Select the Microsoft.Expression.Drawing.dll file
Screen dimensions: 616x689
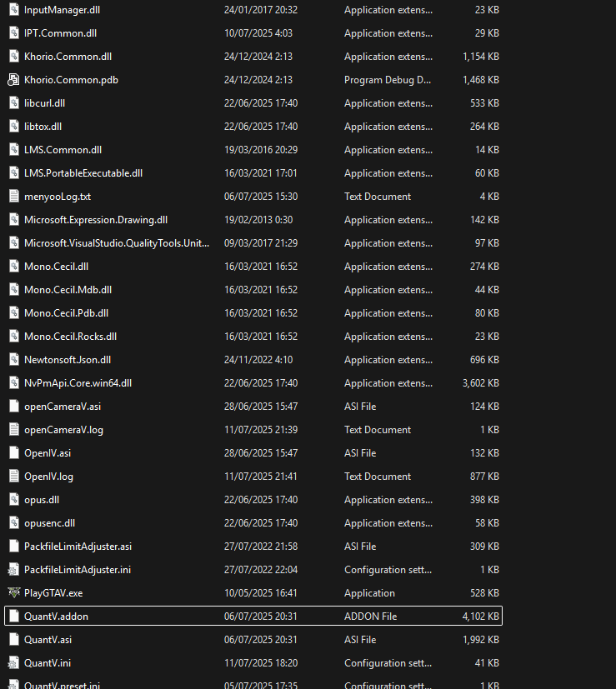tap(96, 220)
